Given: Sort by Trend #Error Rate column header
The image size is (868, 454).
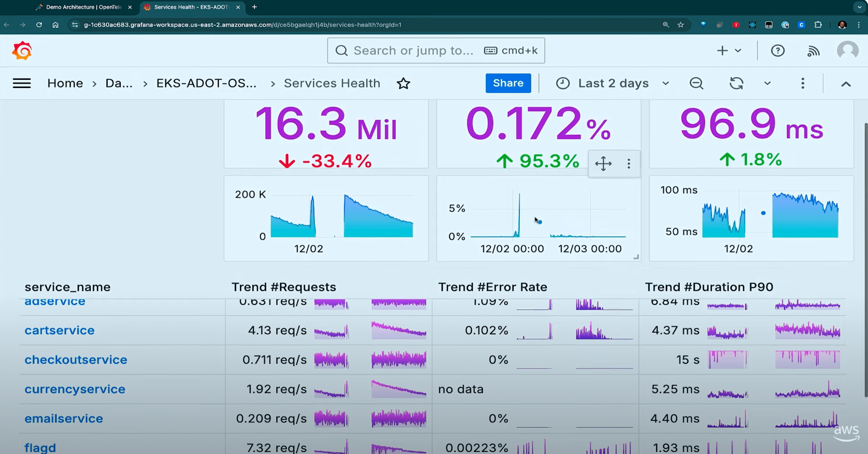Looking at the screenshot, I should (x=493, y=287).
